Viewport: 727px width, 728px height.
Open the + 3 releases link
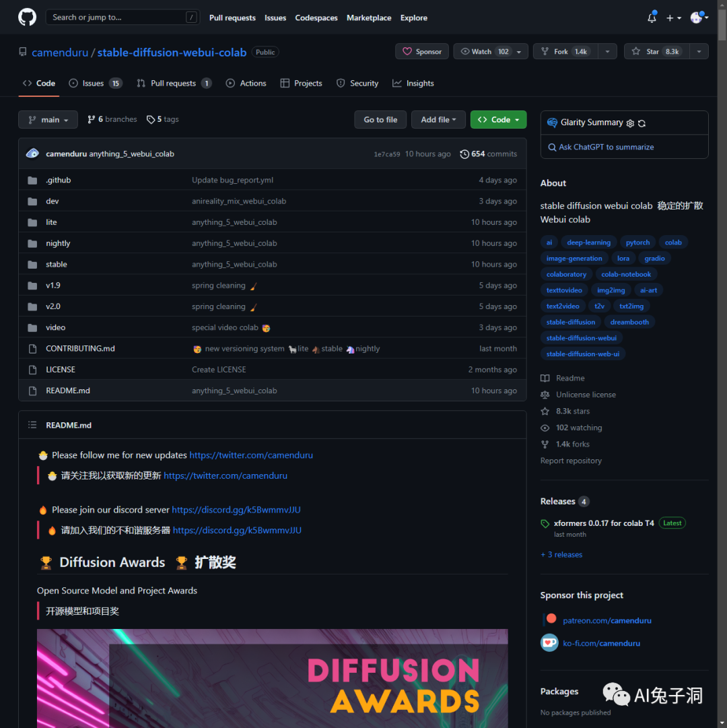coord(561,554)
